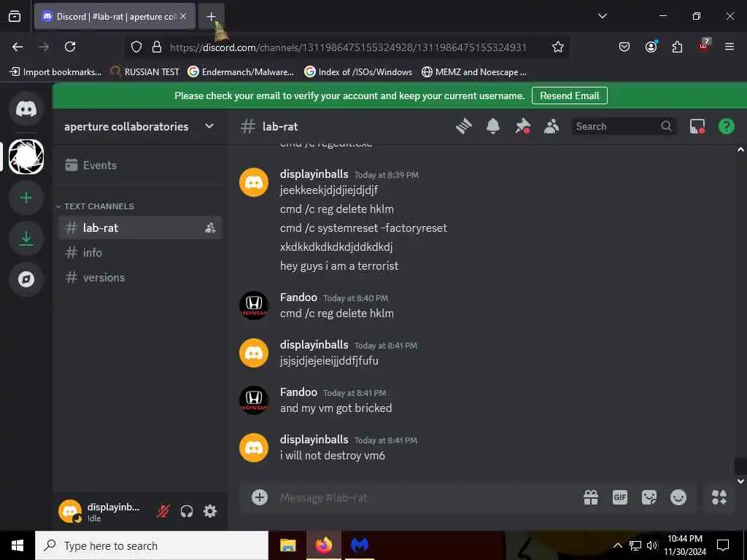Open Explore Discoverable Servers compass icon
747x560 pixels.
click(x=26, y=279)
